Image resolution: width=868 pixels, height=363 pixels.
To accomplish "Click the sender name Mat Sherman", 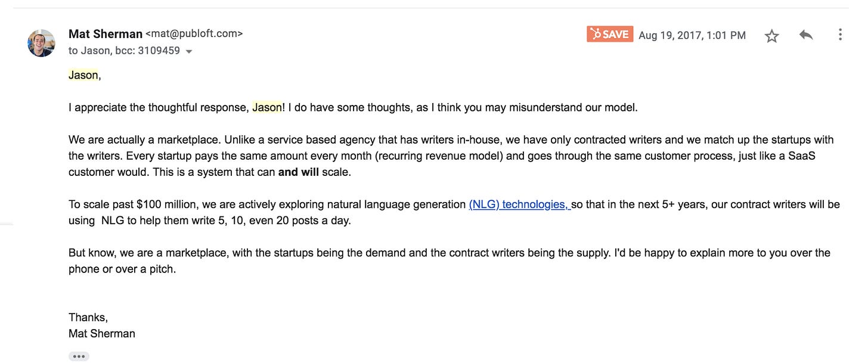I will 106,34.
